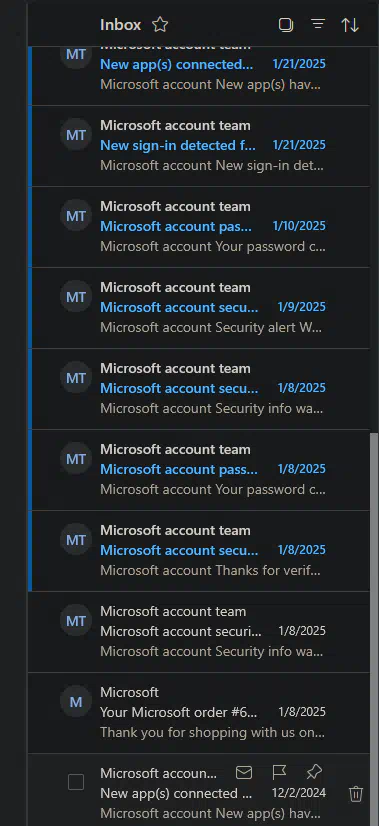Viewport: 379px width, 826px height.
Task: Select M avatar of the Microsoft order email
Action: [76, 702]
